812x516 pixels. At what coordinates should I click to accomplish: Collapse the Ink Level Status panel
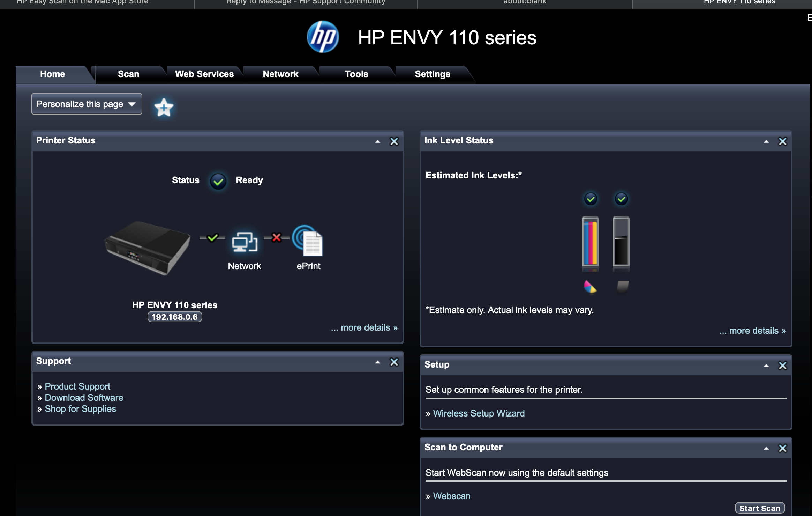click(x=766, y=142)
